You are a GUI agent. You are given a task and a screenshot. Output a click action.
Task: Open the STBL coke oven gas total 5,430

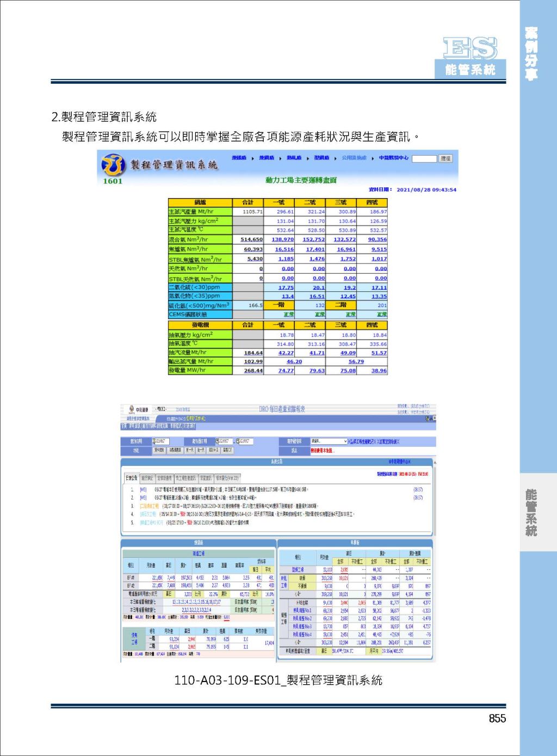coord(255,259)
